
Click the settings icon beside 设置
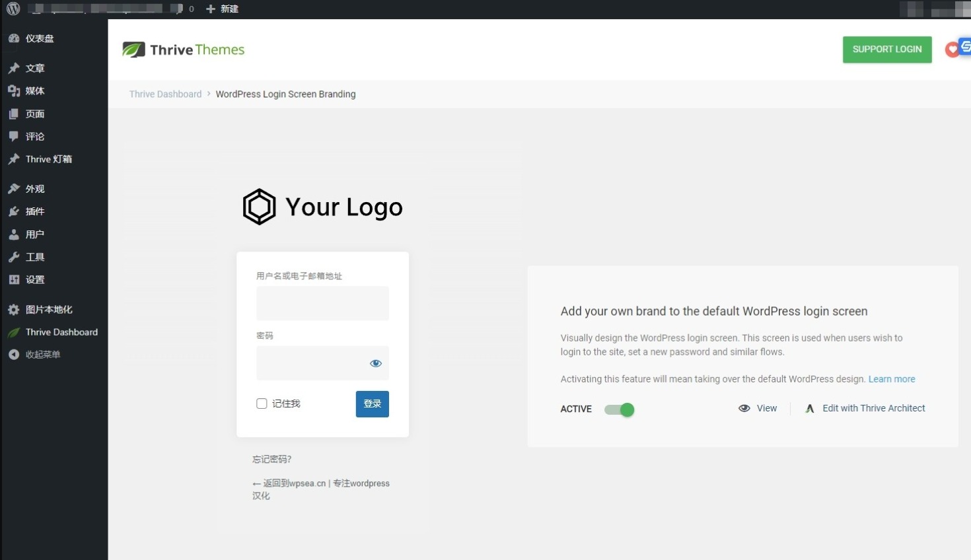pos(14,279)
